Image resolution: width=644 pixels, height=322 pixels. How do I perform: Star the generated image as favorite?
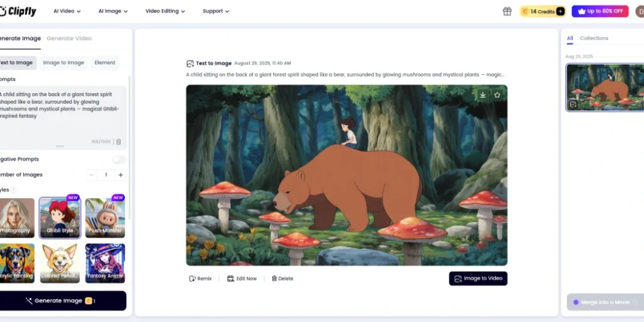tap(497, 95)
